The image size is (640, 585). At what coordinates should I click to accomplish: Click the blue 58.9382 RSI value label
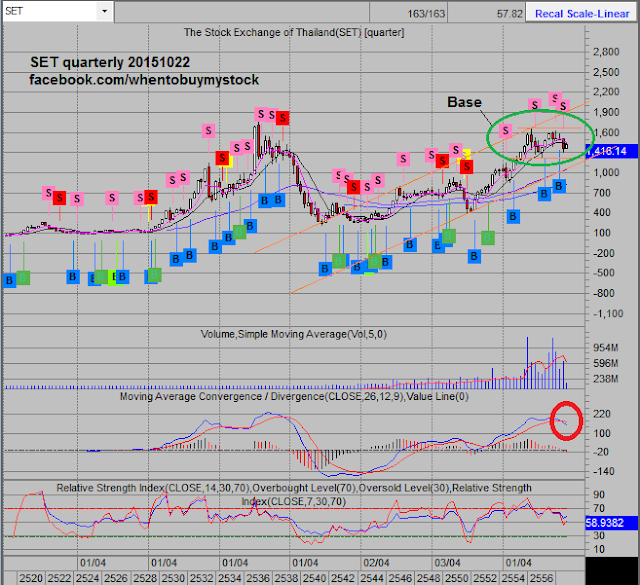[x=611, y=523]
